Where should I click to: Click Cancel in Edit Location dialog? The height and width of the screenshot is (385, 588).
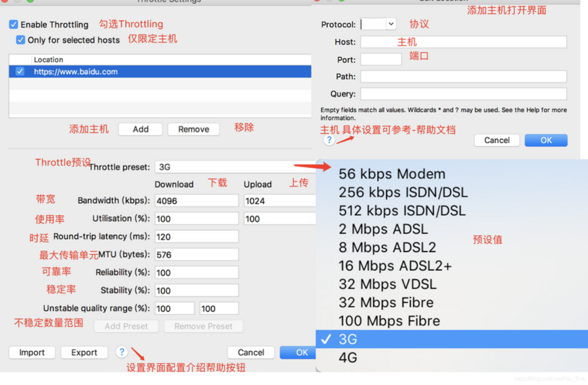tap(497, 140)
